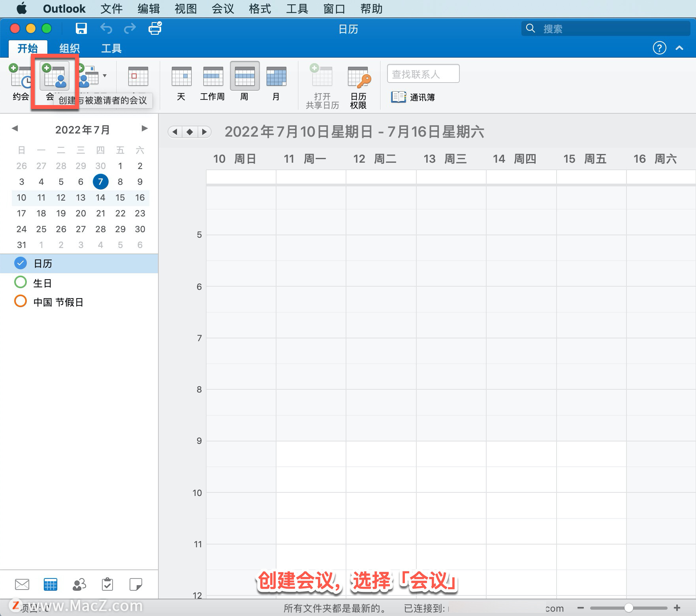Screen dimensions: 696x616
Task: Switch to People contacts view icon
Action: [79, 584]
